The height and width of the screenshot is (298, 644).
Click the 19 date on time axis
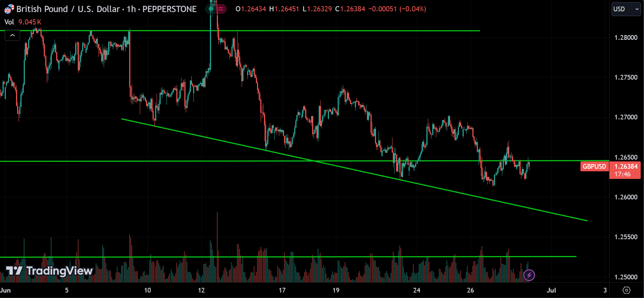(336, 290)
